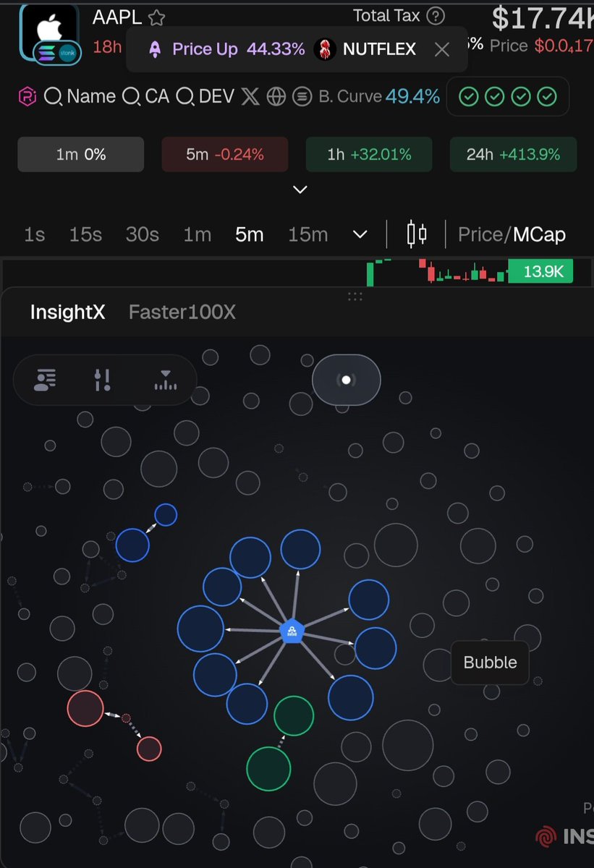Favorite AAPL with the star icon
594x868 pixels.
(x=156, y=18)
